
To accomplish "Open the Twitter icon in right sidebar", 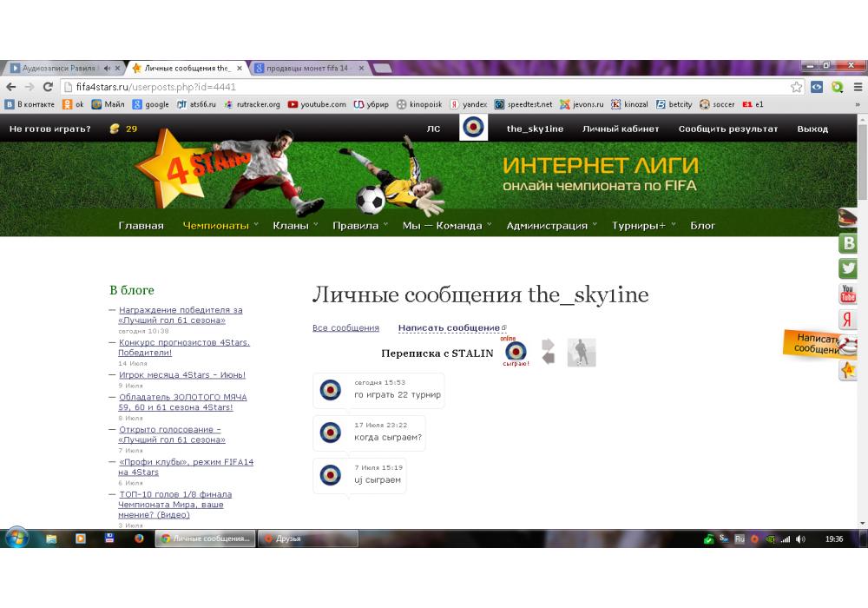I will click(847, 268).
